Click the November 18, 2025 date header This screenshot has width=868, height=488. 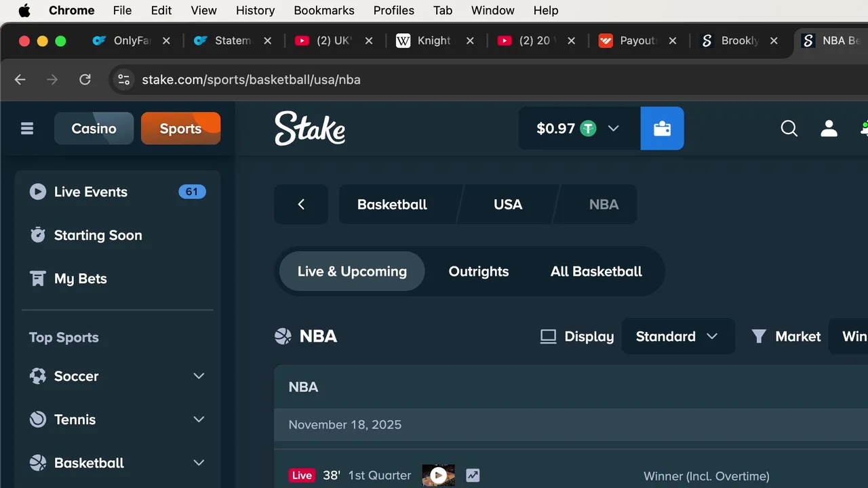click(x=345, y=425)
